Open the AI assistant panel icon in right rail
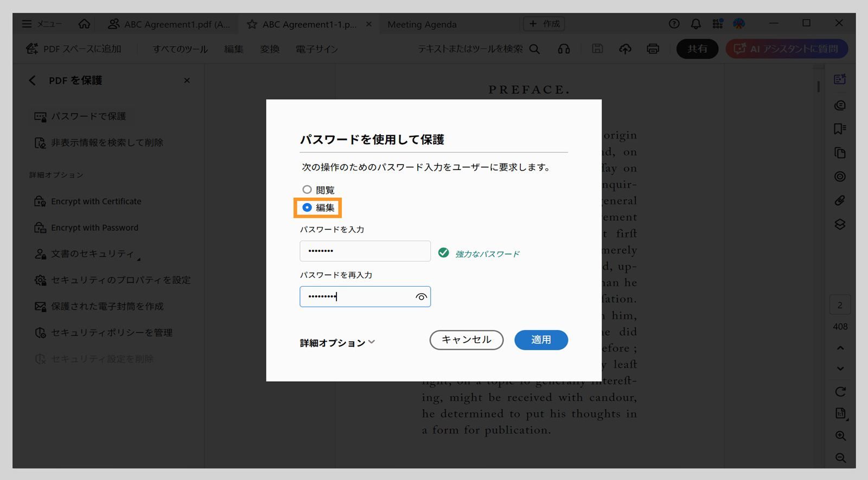868x480 pixels. pos(840,79)
